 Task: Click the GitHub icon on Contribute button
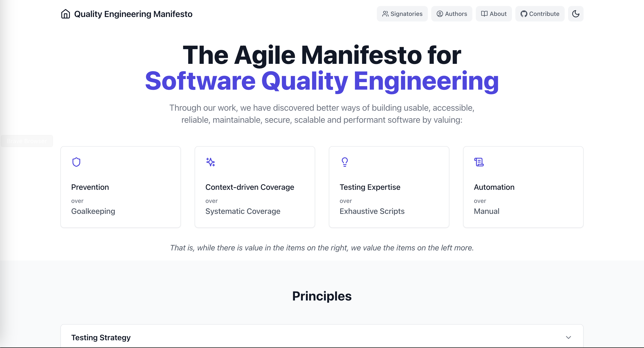[524, 14]
